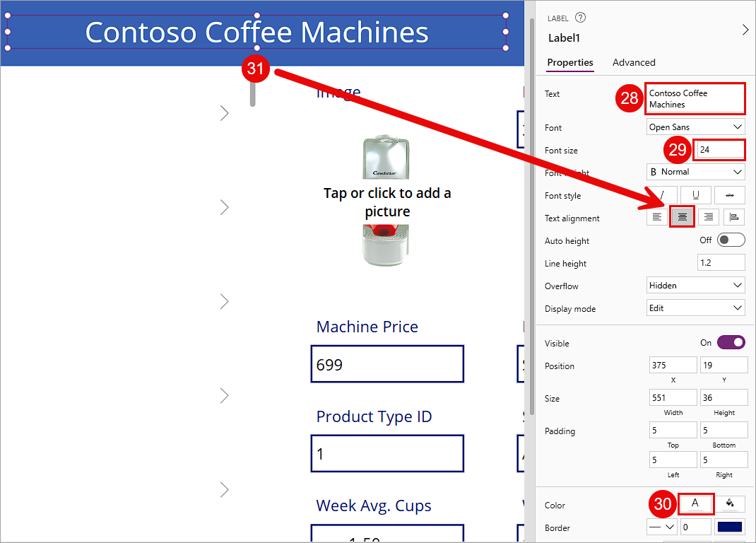
Task: Align text left
Action: [x=656, y=217]
